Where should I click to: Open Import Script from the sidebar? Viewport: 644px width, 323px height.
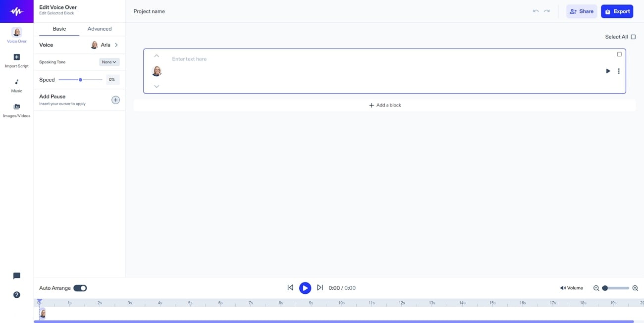[x=17, y=60]
